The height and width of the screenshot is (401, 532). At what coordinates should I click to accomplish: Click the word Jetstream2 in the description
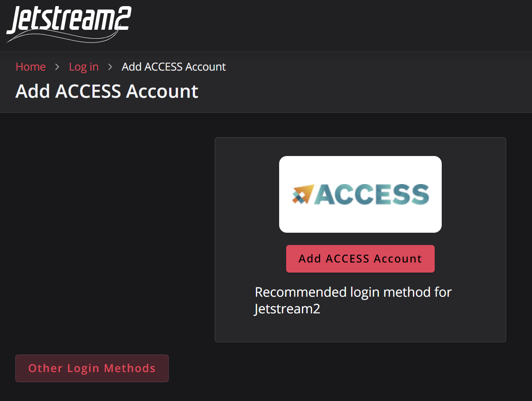point(287,309)
